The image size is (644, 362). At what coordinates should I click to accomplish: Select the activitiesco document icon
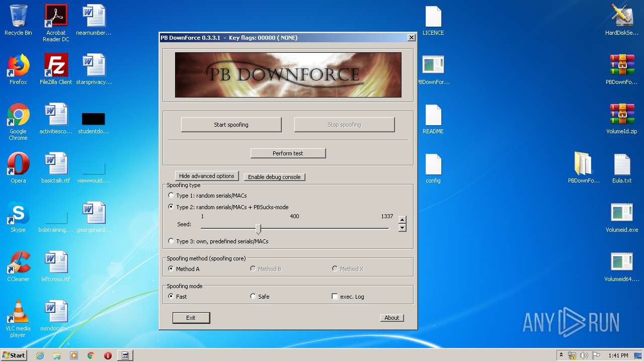click(x=56, y=119)
